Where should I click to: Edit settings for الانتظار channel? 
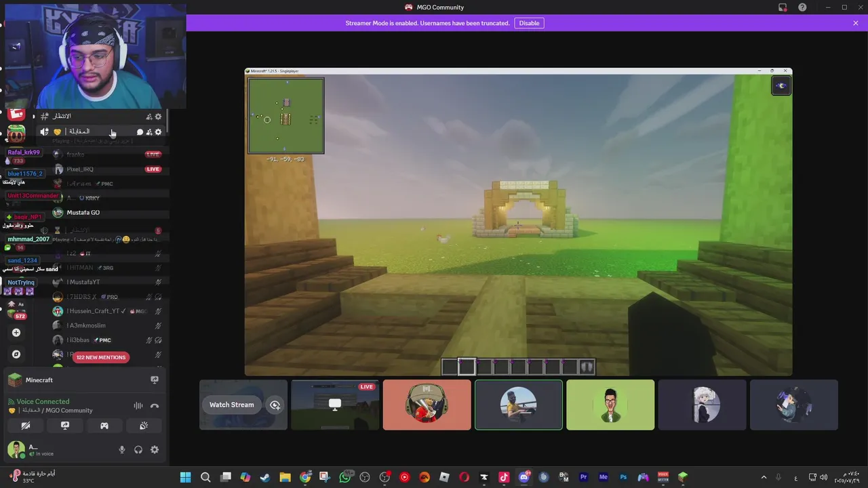point(158,117)
